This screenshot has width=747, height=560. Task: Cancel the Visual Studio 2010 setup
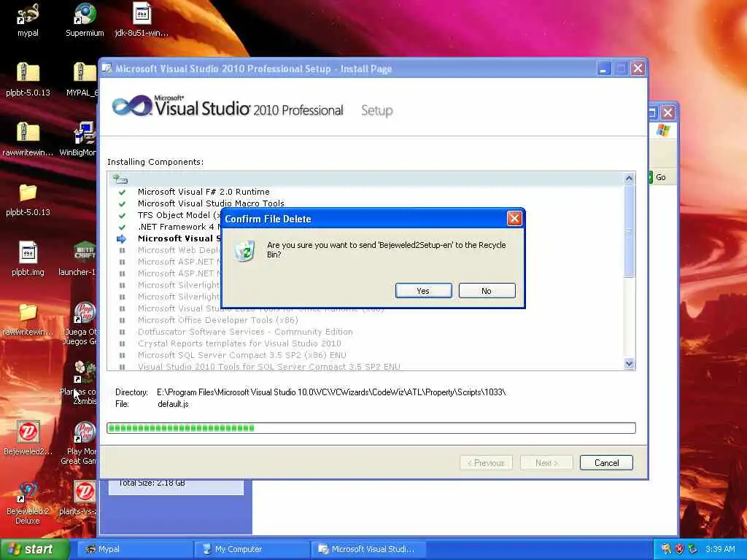[x=606, y=462]
